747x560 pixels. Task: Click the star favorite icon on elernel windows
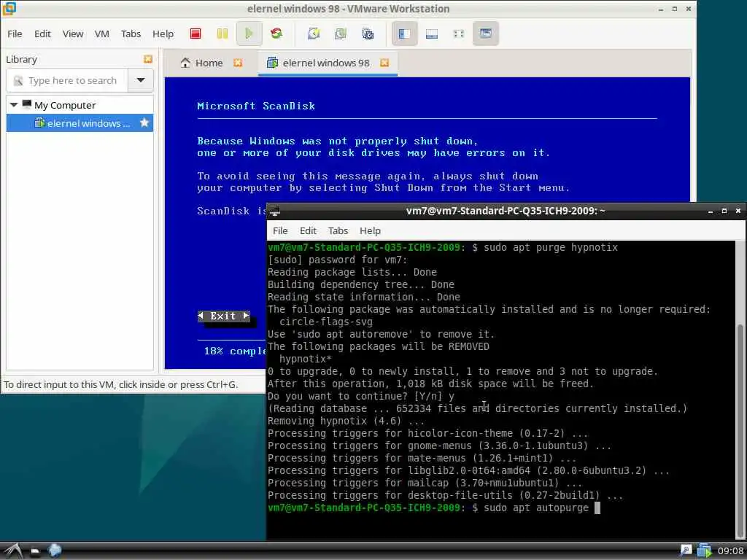click(x=144, y=122)
